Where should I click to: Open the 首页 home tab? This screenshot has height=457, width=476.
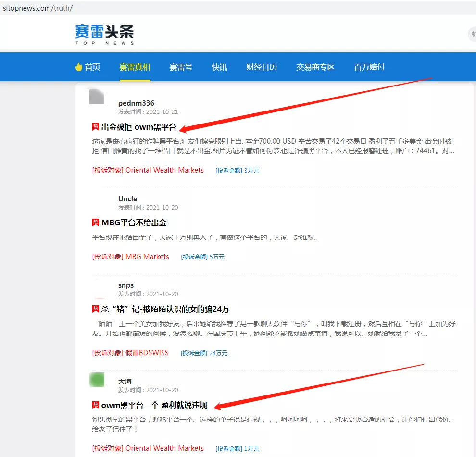pyautogui.click(x=92, y=67)
